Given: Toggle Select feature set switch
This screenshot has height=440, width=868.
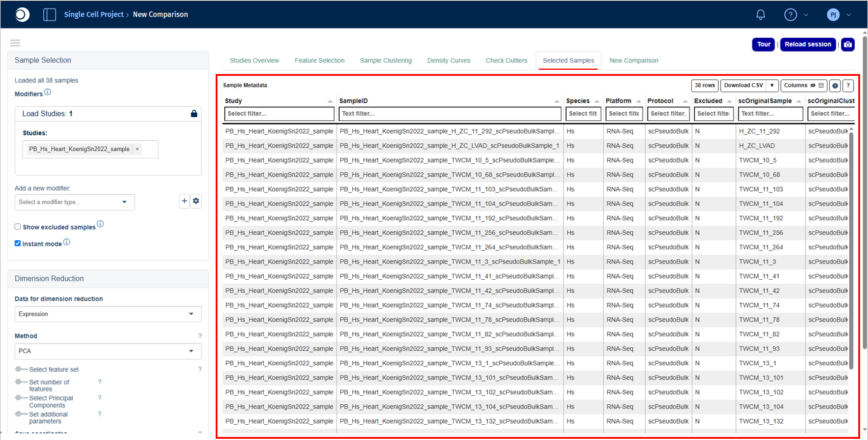Looking at the screenshot, I should point(22,369).
